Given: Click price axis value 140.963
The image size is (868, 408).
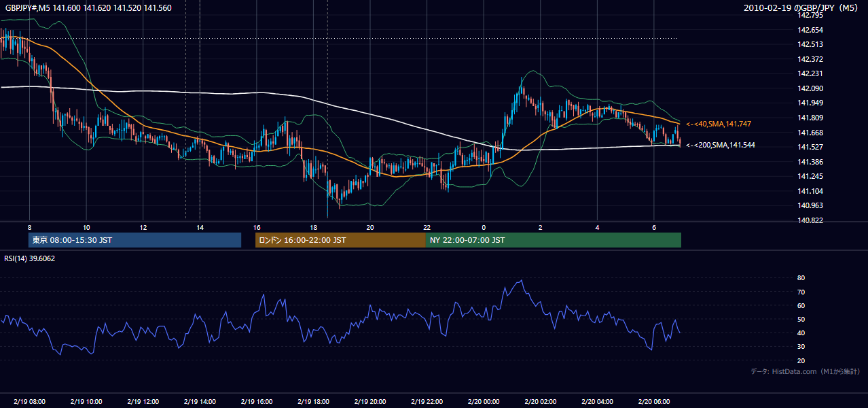Looking at the screenshot, I should click(810, 205).
